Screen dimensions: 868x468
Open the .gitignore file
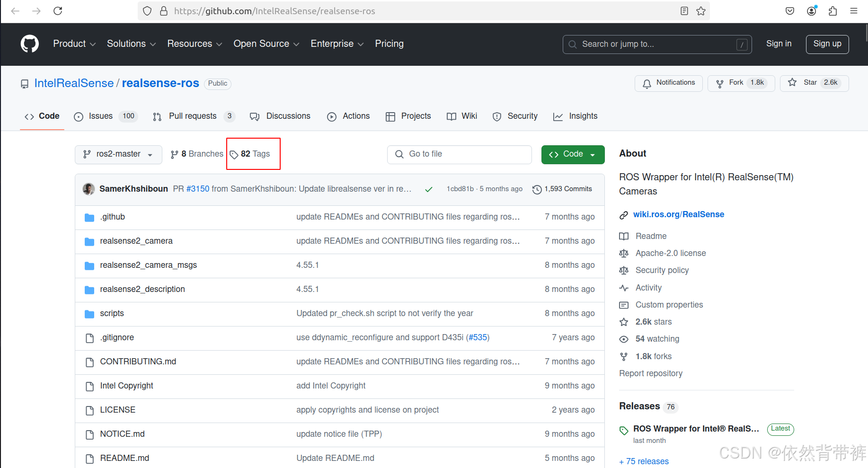pyautogui.click(x=117, y=338)
